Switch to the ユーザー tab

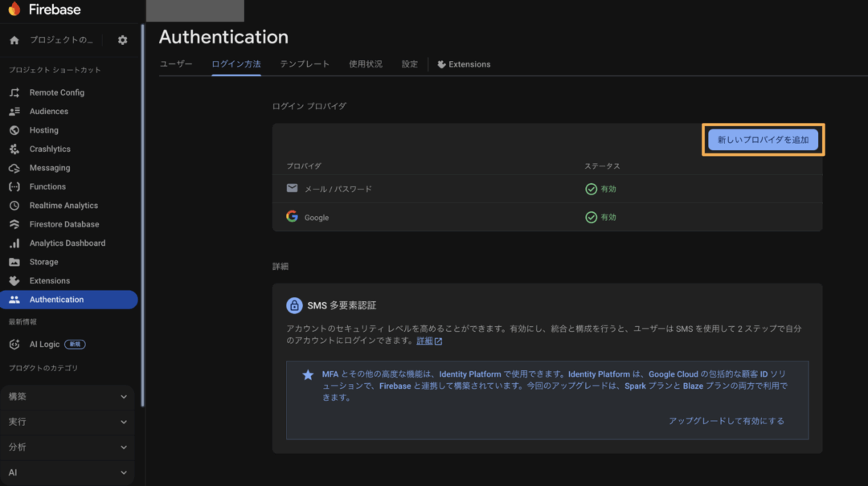click(x=176, y=64)
